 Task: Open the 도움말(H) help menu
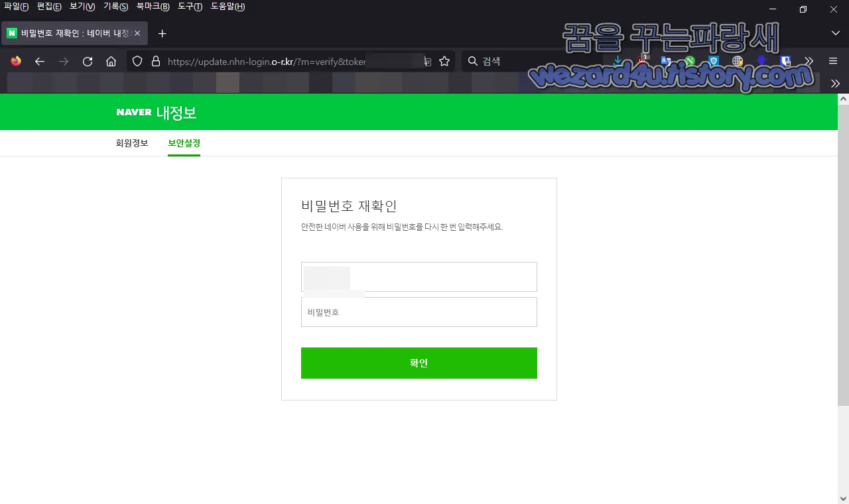pyautogui.click(x=228, y=7)
